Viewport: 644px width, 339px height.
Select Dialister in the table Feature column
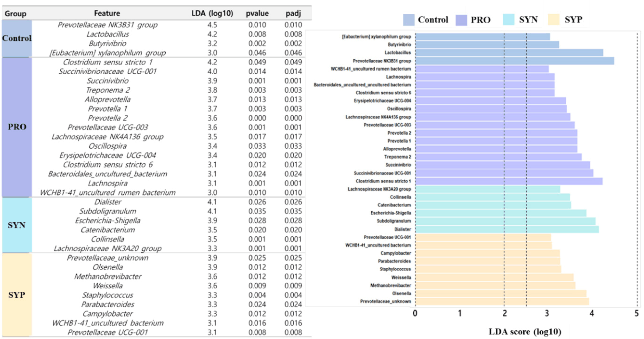pyautogui.click(x=108, y=202)
